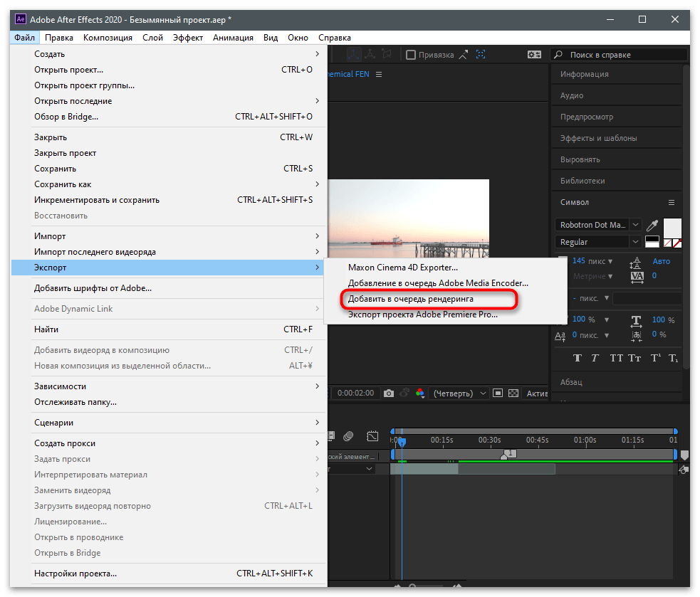The width and height of the screenshot is (700, 597).
Task: Open the (Четверть) resolution dropdown
Action: (459, 393)
